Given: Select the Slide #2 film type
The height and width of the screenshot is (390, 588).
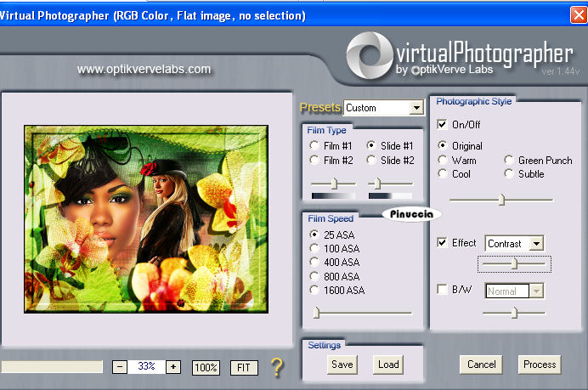Looking at the screenshot, I should coord(371,160).
